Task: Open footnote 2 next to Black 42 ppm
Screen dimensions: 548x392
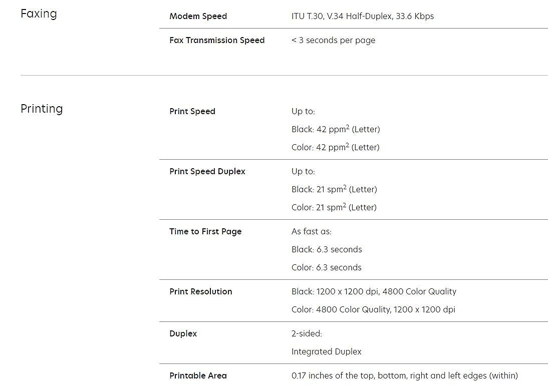Action: [x=348, y=127]
